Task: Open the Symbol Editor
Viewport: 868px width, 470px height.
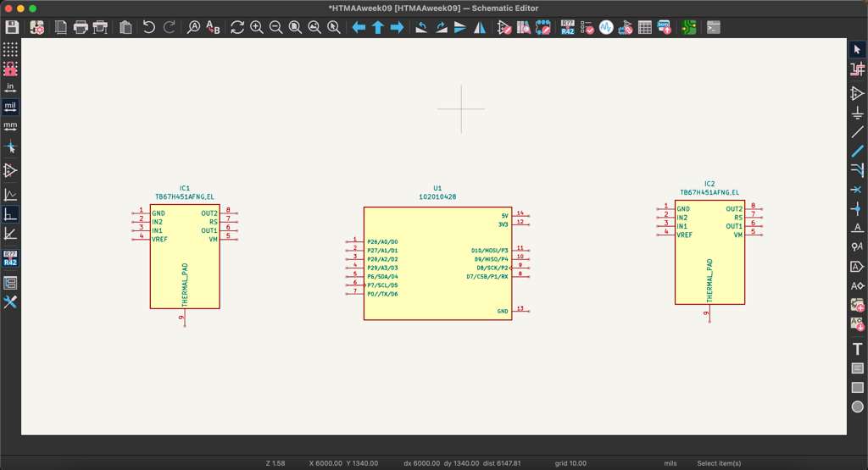Action: click(504, 27)
